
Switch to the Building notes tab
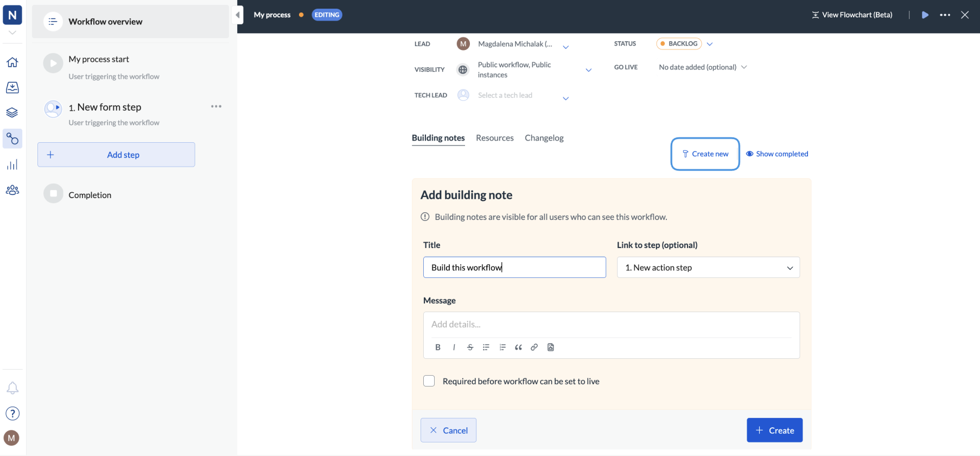pyautogui.click(x=438, y=138)
